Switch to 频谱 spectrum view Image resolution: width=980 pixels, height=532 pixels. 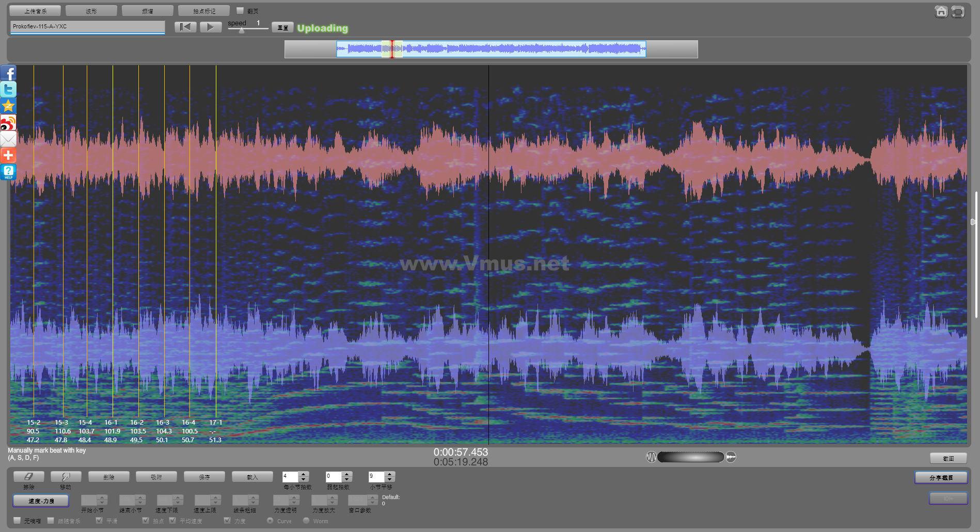coord(148,11)
